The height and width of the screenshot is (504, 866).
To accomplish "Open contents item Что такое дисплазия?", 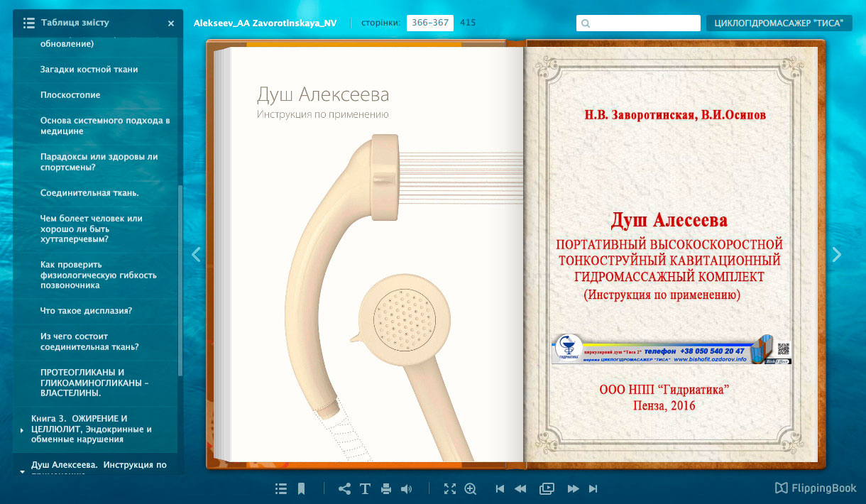I will point(87,311).
